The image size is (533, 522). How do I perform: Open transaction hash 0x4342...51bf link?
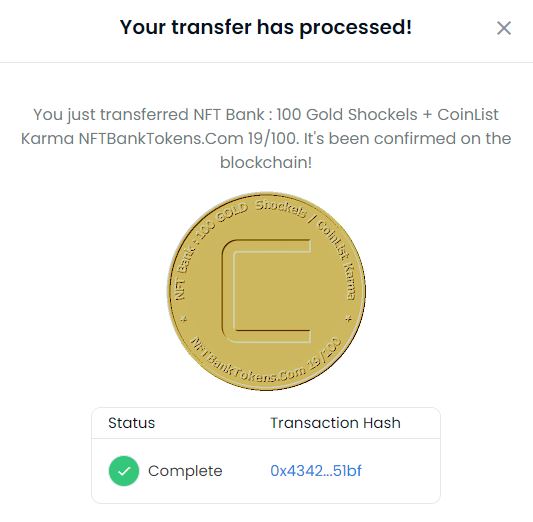(x=316, y=471)
